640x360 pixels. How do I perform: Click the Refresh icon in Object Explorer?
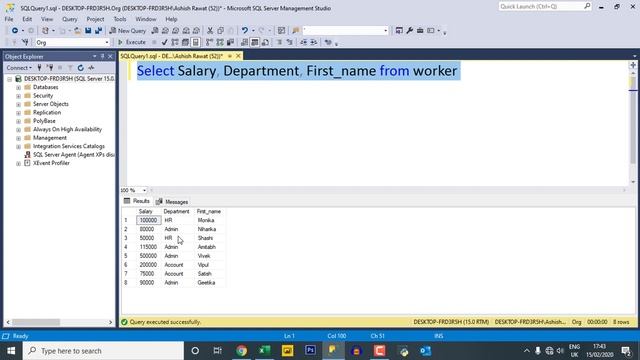coord(80,68)
